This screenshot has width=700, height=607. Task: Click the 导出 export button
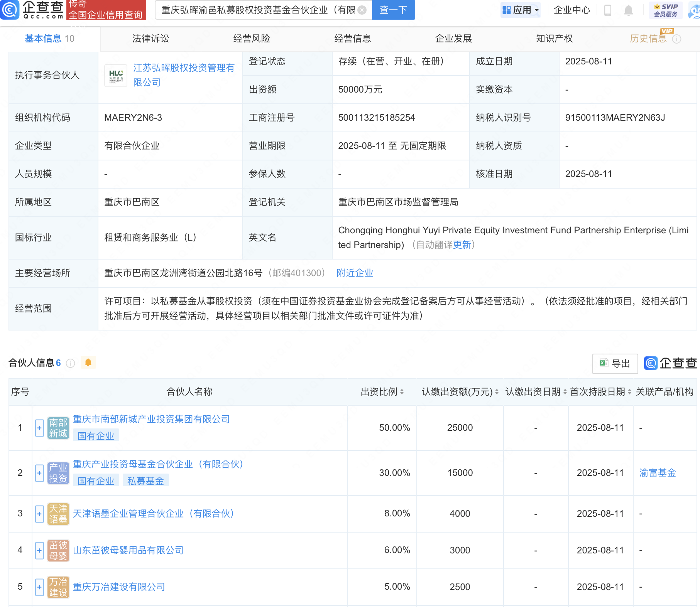click(615, 363)
